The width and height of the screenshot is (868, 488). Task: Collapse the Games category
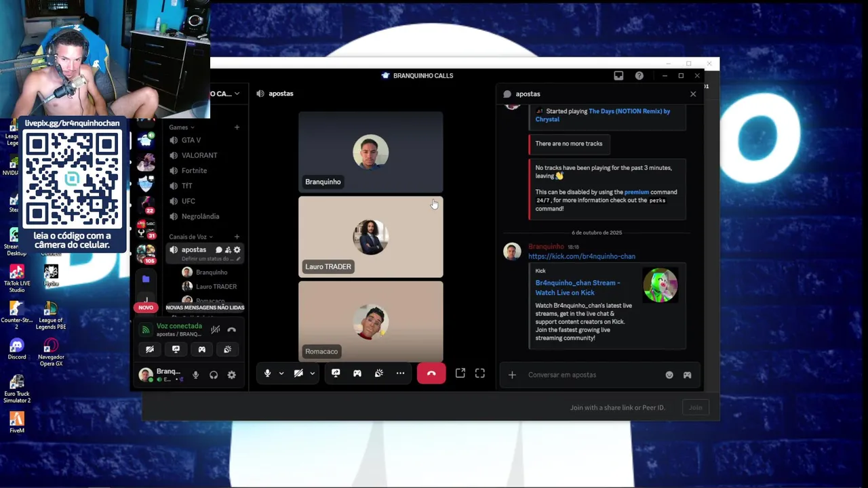coord(182,127)
